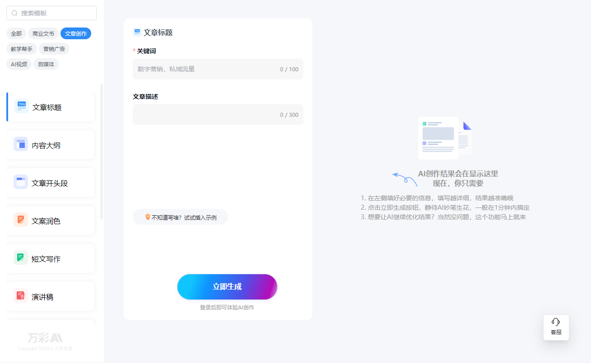
Task: Click the form header 文章标题 icon
Action: tap(137, 32)
